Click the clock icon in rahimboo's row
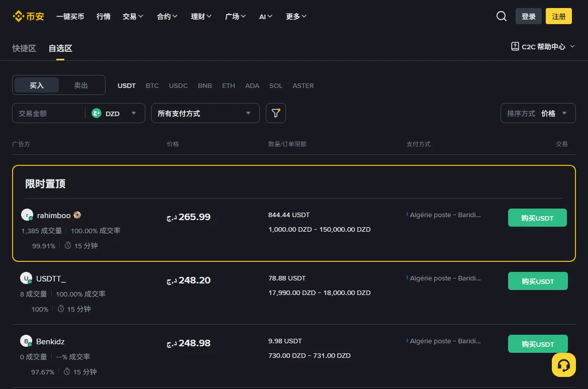This screenshot has width=588, height=389. point(68,245)
